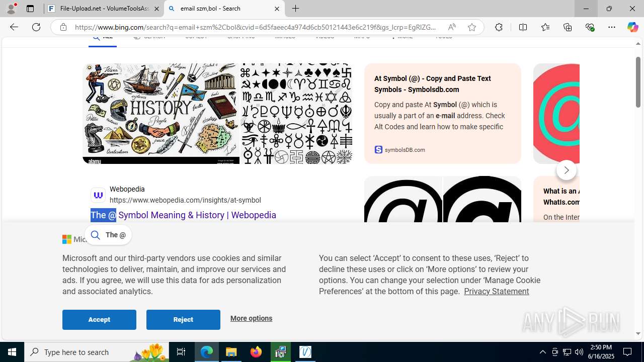
Task: Open the installer app in taskbar
Action: point(281,352)
